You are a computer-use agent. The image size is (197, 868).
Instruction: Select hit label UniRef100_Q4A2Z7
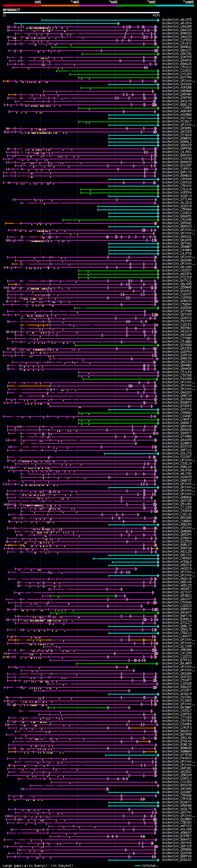pyautogui.click(x=177, y=50)
